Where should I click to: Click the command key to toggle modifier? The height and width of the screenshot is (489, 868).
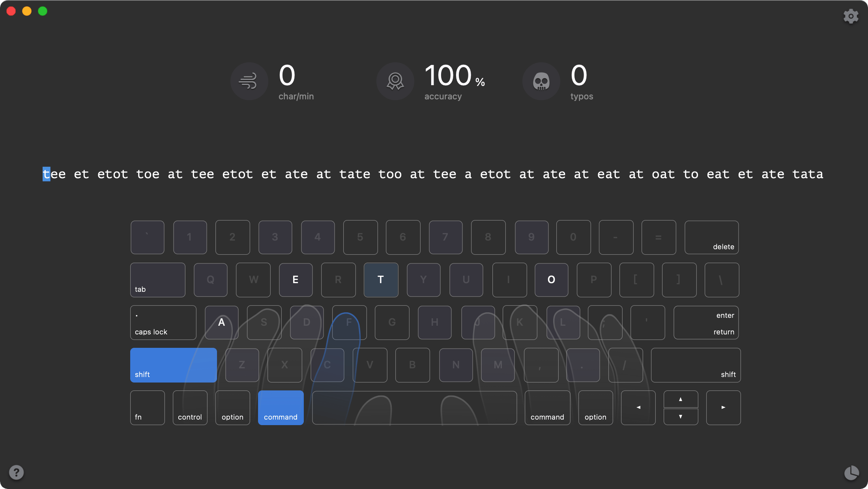point(281,407)
